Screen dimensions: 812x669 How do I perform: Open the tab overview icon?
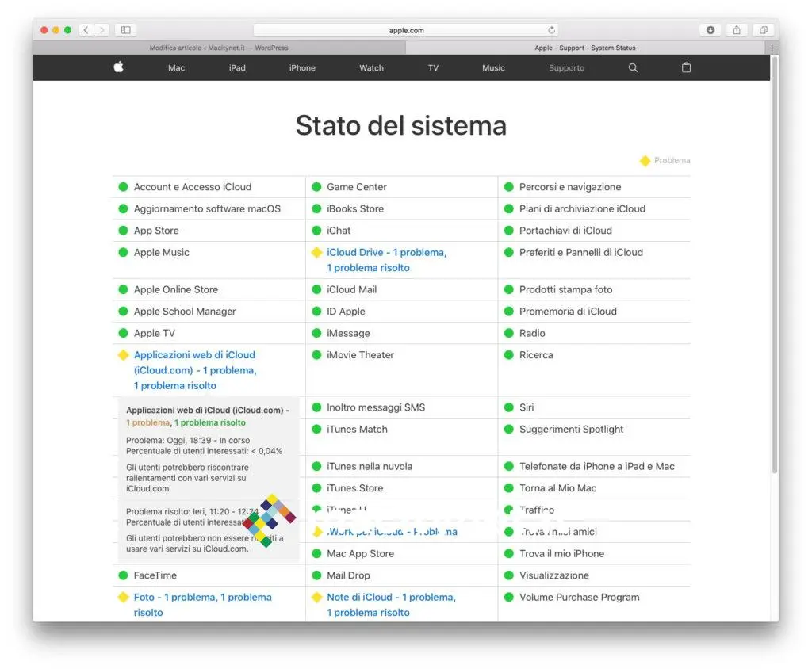click(x=763, y=29)
